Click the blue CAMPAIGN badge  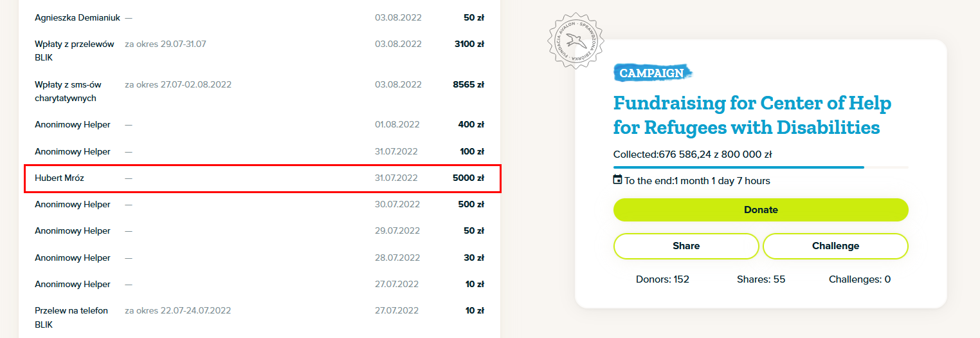[x=652, y=73]
